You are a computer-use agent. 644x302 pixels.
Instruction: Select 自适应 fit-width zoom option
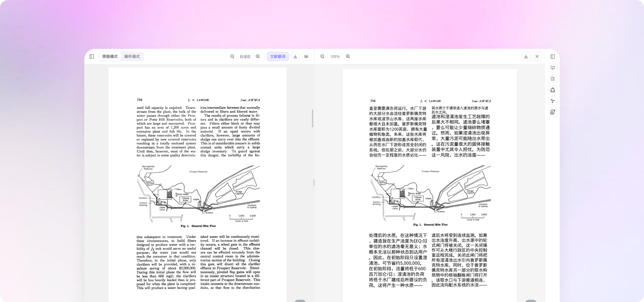[x=245, y=57]
